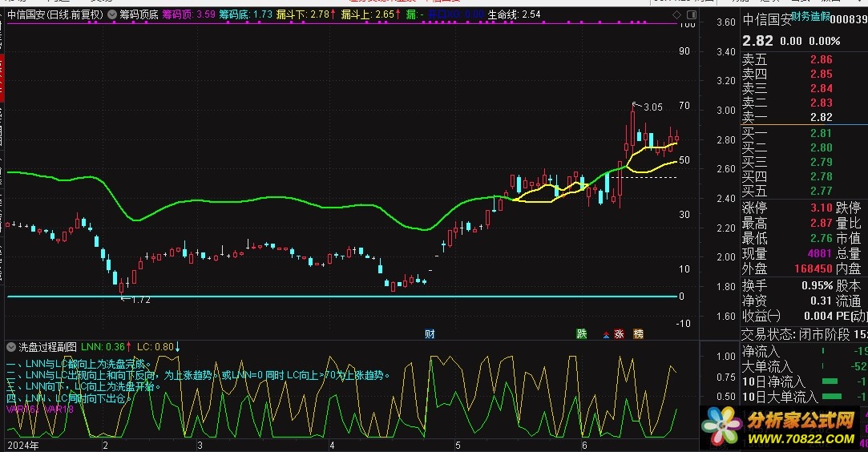Click the 0.00% change percentage
This screenshot has width=868, height=452.
pos(824,41)
